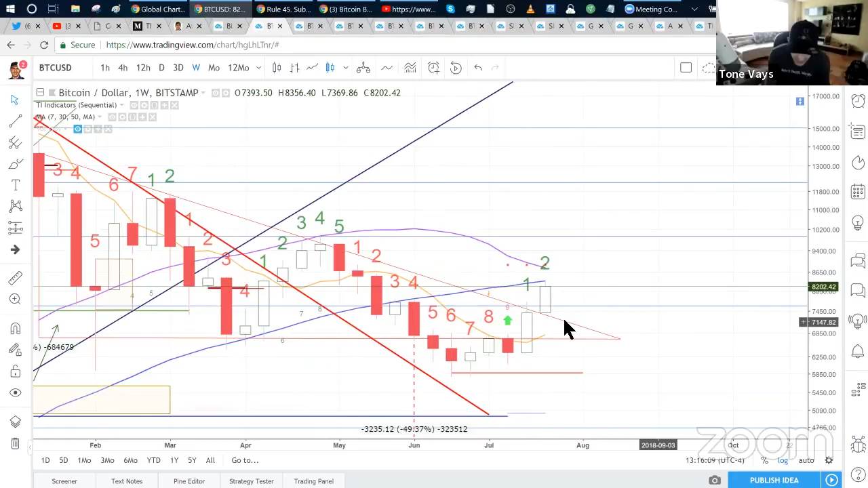The height and width of the screenshot is (488, 868).
Task: Toggle auto scale button
Action: (x=806, y=460)
